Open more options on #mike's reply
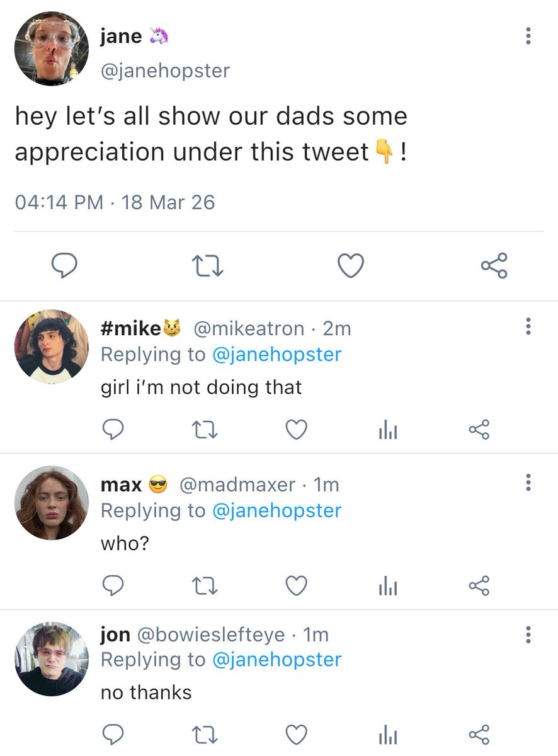 (x=528, y=326)
